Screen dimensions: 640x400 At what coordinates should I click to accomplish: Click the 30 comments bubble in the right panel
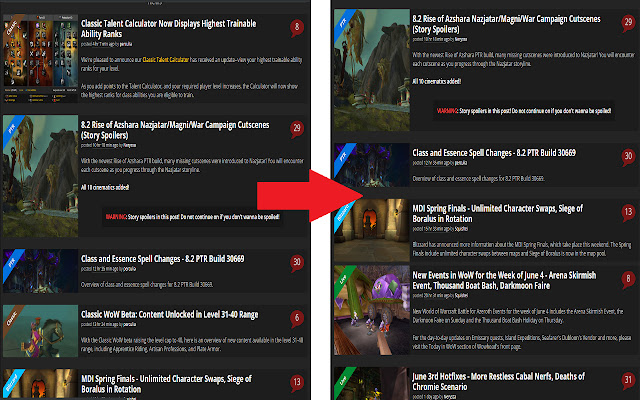[x=629, y=157]
